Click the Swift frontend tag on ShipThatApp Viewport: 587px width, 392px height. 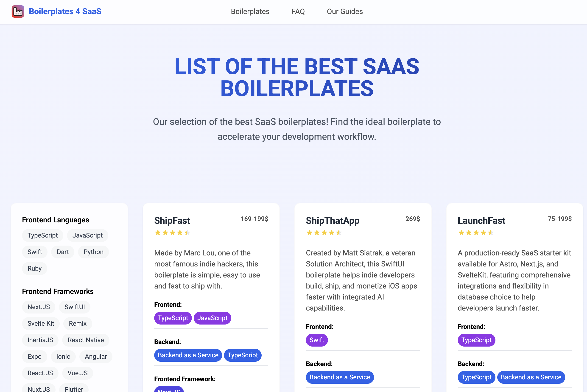(317, 340)
